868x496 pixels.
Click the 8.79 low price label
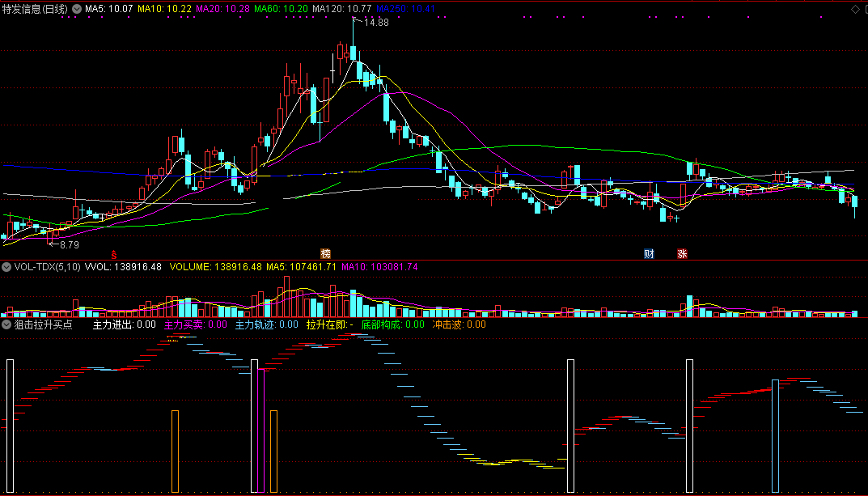[x=70, y=244]
